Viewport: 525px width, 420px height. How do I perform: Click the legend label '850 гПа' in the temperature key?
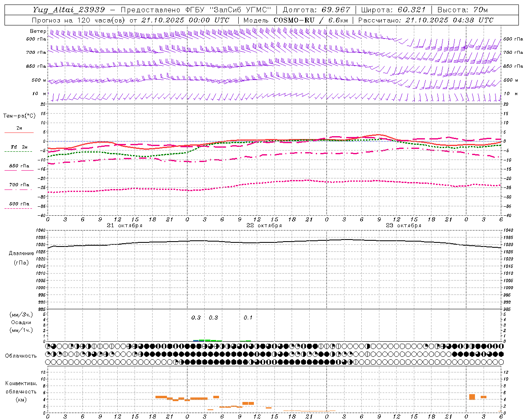[x=19, y=166]
